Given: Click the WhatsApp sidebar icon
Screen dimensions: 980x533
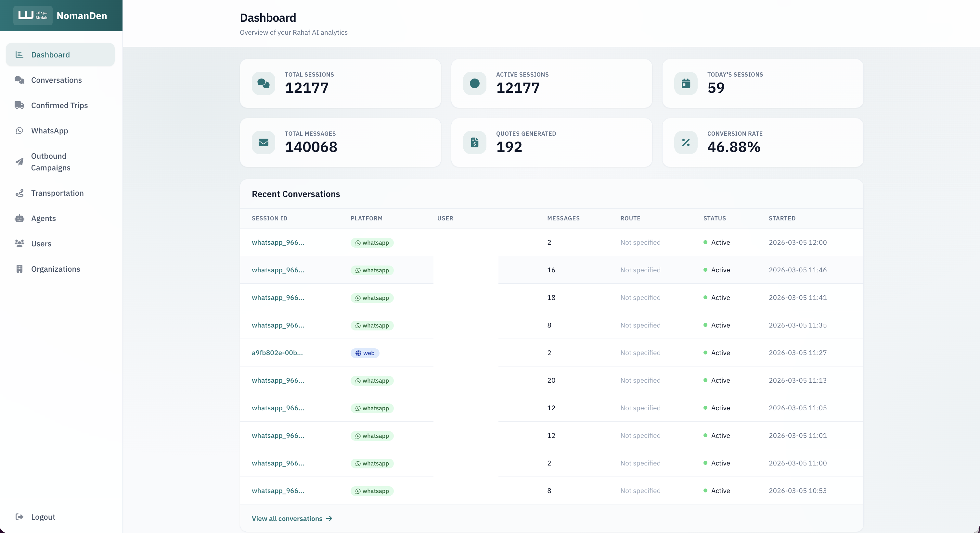Looking at the screenshot, I should [19, 131].
